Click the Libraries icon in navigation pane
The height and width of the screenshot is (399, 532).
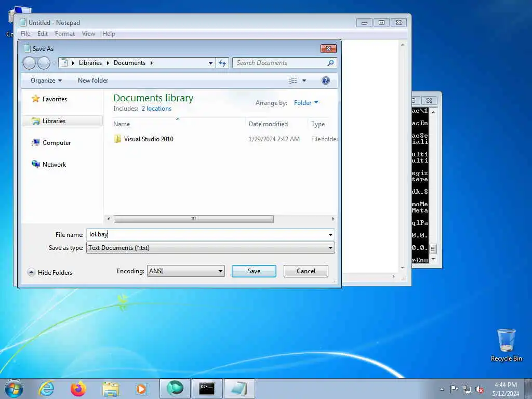tap(35, 121)
